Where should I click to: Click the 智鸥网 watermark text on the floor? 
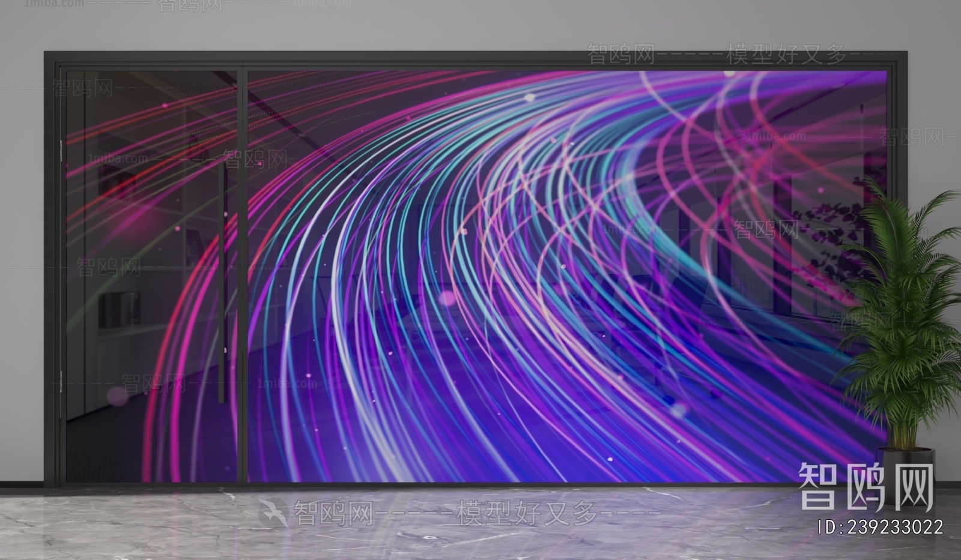332,514
